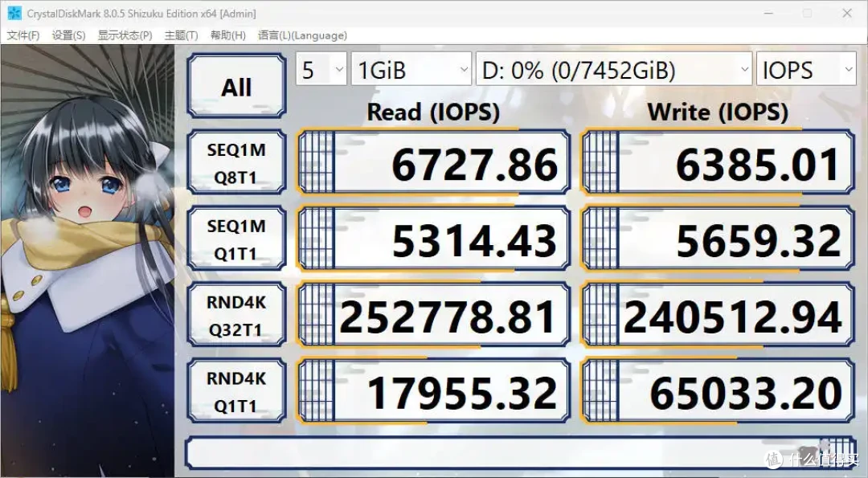Expand the IOPS unit dropdown
This screenshot has height=478, width=868.
point(806,70)
